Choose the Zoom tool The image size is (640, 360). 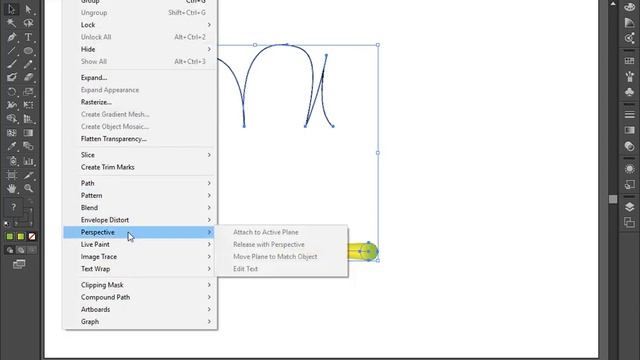click(28, 189)
